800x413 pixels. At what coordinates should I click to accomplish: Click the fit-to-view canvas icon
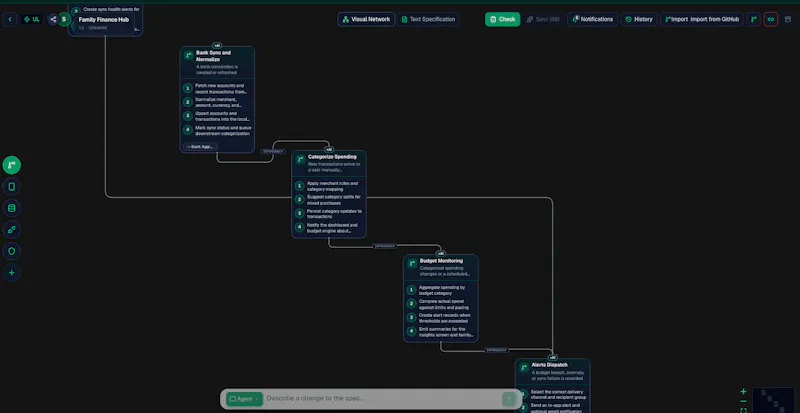[743, 410]
